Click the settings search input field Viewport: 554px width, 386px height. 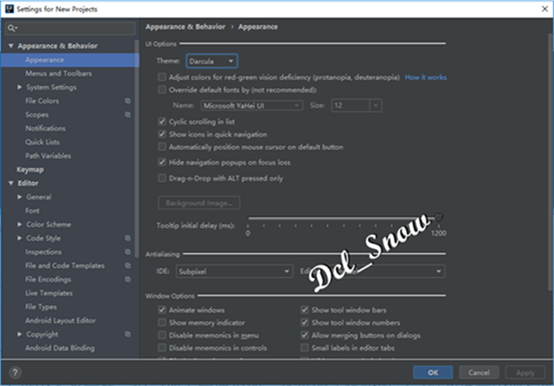pos(70,28)
